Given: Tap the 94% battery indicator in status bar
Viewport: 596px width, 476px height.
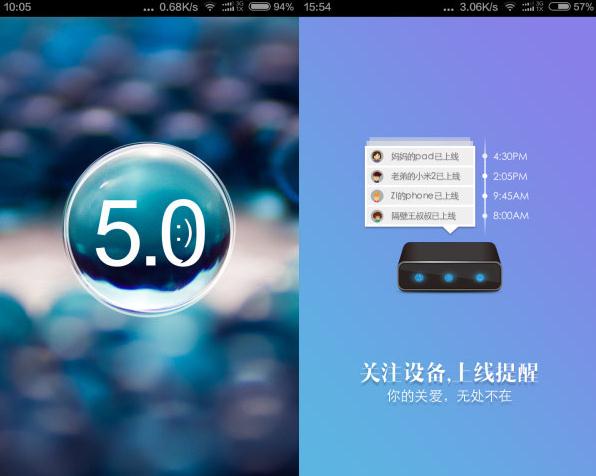Looking at the screenshot, I should pyautogui.click(x=271, y=7).
